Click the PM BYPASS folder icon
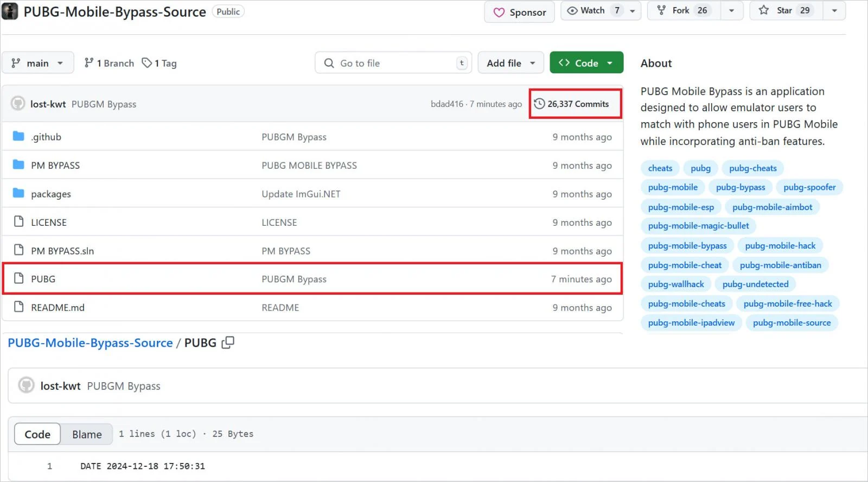This screenshot has height=482, width=868. click(18, 164)
